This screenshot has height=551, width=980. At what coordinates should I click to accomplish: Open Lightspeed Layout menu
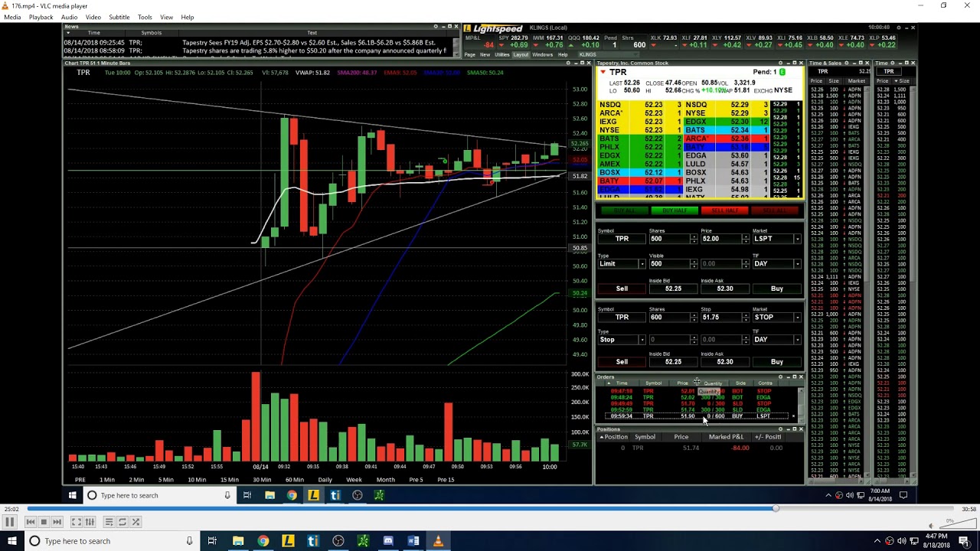click(x=521, y=55)
